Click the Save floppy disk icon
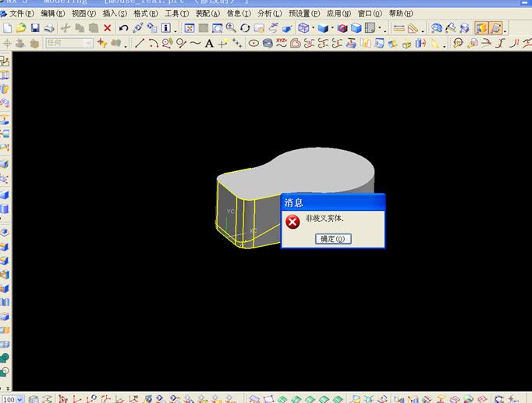Viewport: 532px width, 403px height. (x=35, y=28)
